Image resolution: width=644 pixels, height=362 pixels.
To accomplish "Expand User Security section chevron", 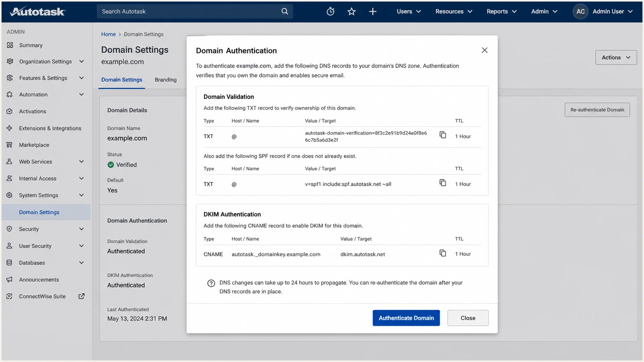I will coord(81,246).
